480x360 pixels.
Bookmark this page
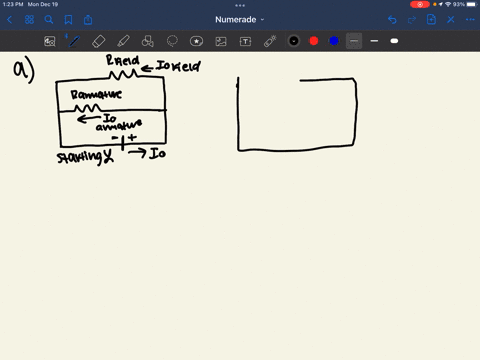(x=68, y=20)
